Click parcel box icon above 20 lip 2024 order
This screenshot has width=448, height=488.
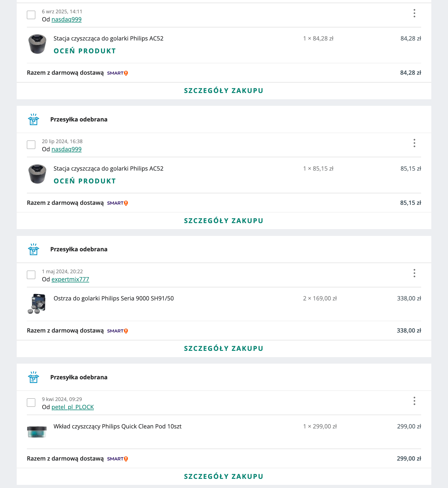click(33, 119)
